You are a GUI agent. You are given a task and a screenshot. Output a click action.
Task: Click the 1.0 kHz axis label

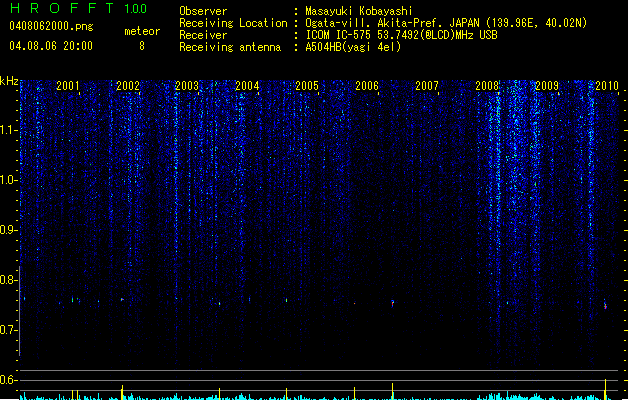9,180
